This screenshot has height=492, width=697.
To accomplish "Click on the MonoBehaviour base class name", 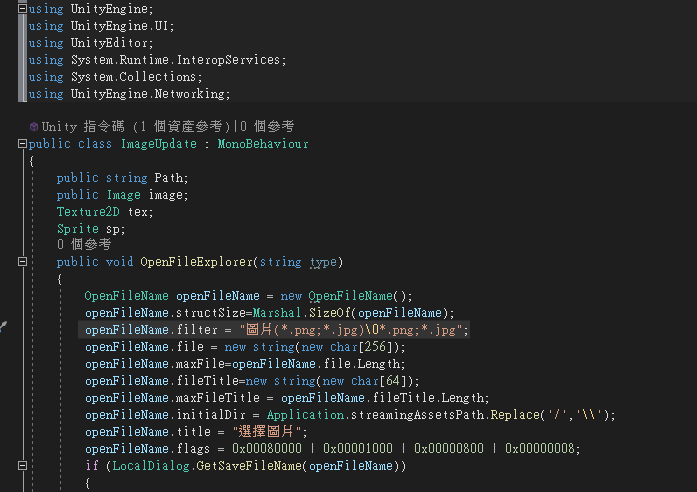I will (263, 144).
